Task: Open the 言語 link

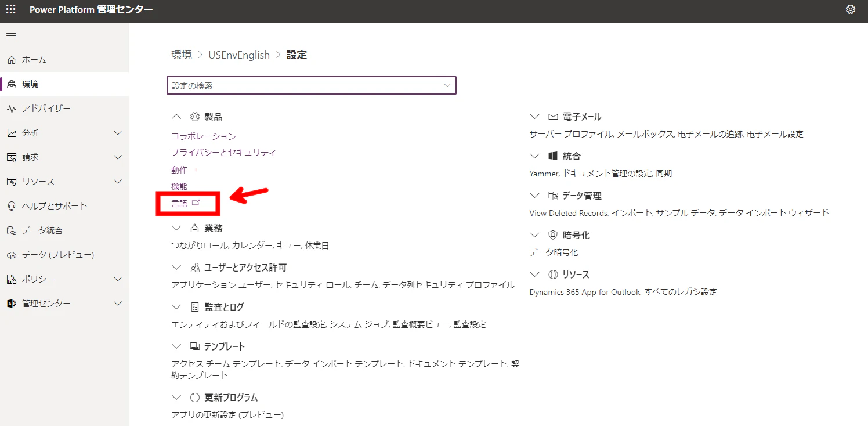Action: pos(179,203)
